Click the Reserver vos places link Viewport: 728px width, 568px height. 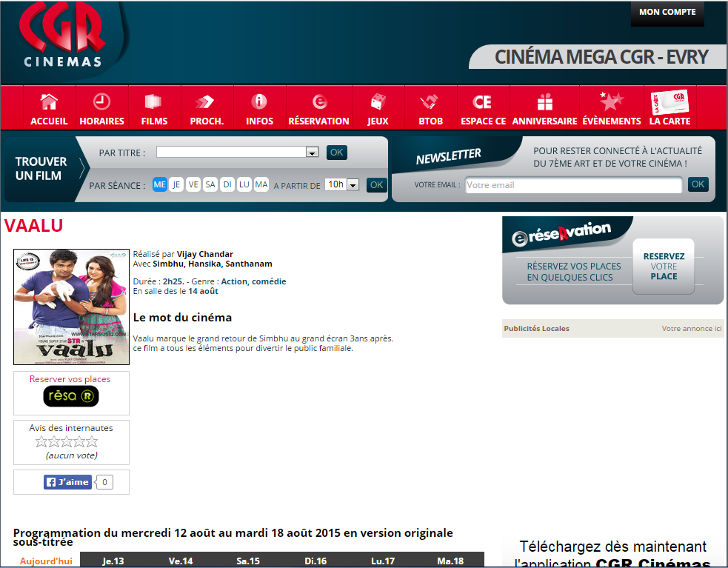click(70, 379)
